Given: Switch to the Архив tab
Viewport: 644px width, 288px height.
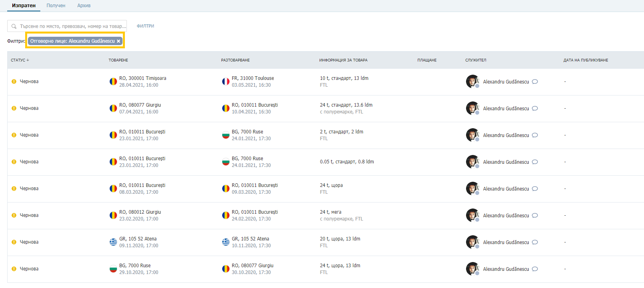Looking at the screenshot, I should pyautogui.click(x=84, y=6).
